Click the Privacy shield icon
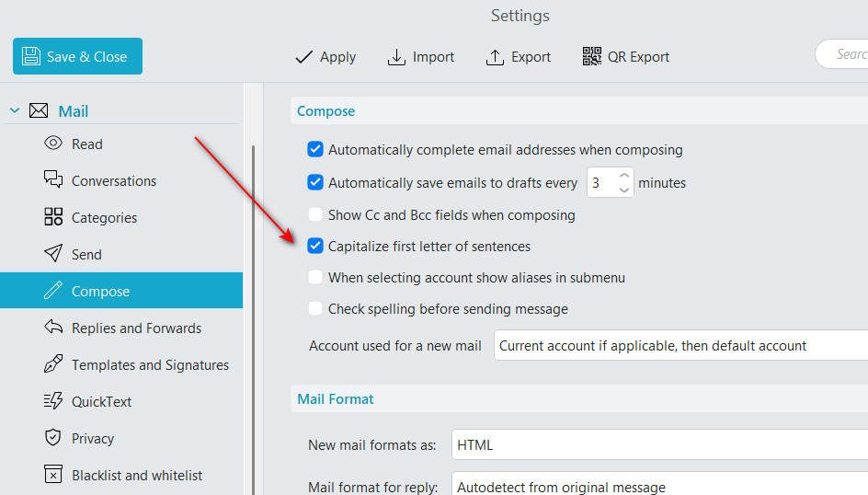The width and height of the screenshot is (868, 495). point(53,438)
